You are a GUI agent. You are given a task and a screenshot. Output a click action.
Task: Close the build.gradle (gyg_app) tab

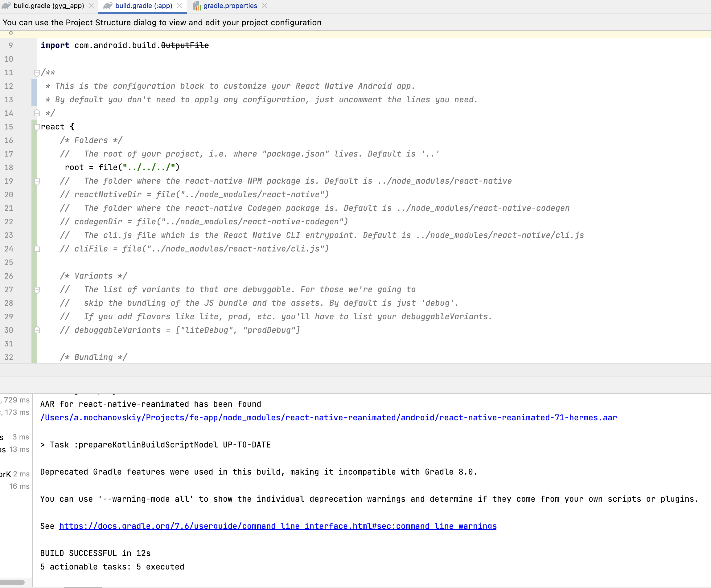pyautogui.click(x=91, y=6)
